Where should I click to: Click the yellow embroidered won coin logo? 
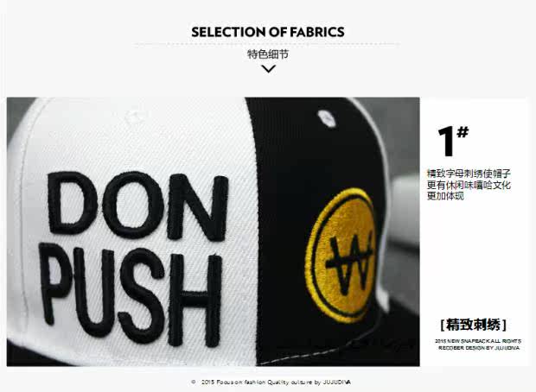click(x=341, y=256)
